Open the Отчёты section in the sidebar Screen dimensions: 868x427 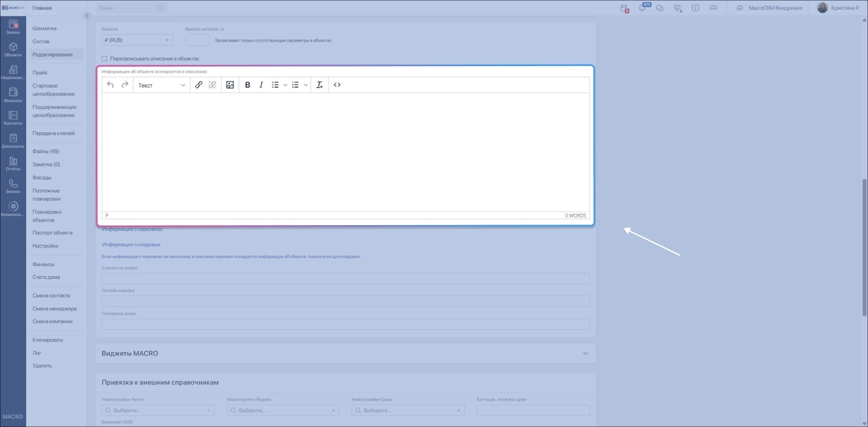[13, 163]
